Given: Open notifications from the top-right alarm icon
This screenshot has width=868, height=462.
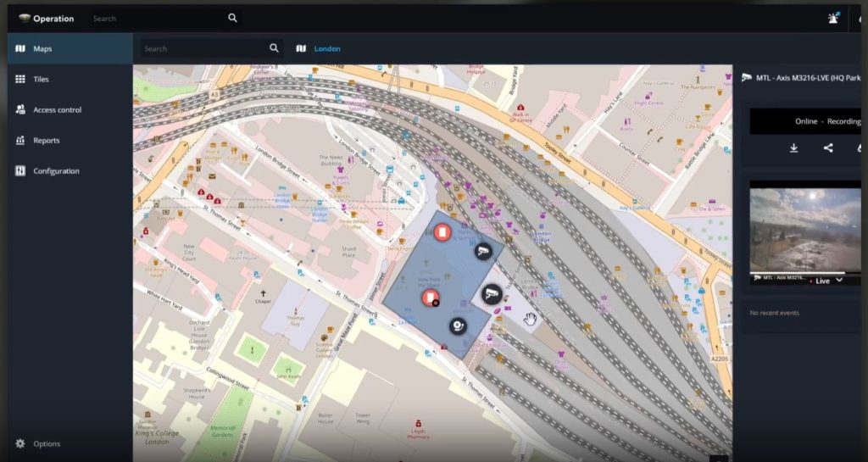Looking at the screenshot, I should [x=833, y=18].
